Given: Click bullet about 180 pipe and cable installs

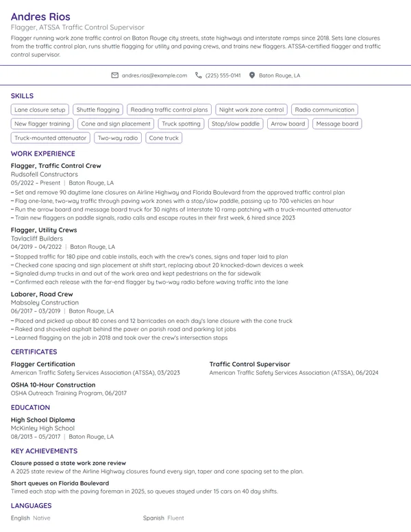Looking at the screenshot, I should 149,257.
